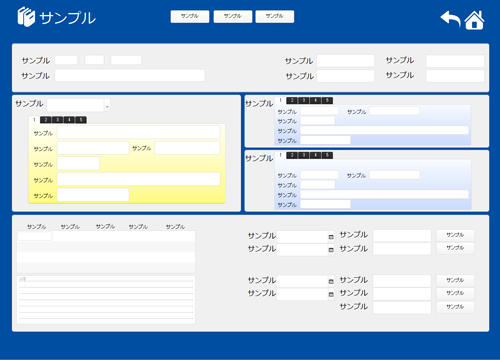
Task: Click the third サンプル button in the header
Action: (x=275, y=16)
